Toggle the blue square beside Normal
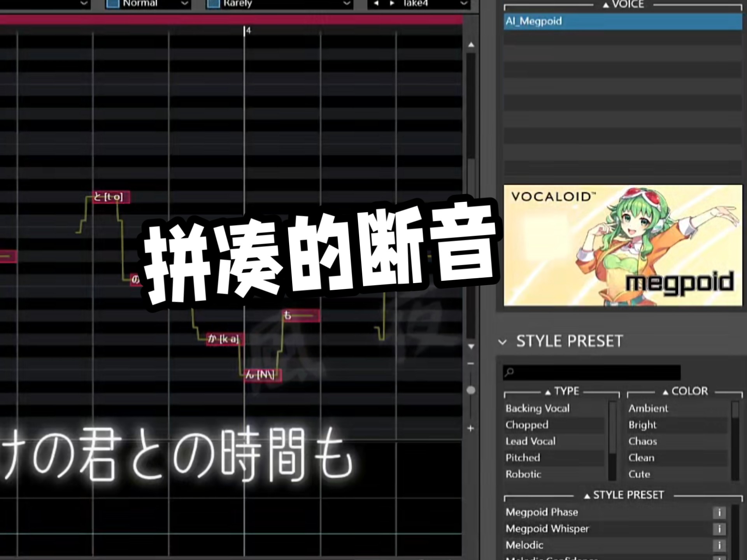747x560 pixels. point(112,4)
